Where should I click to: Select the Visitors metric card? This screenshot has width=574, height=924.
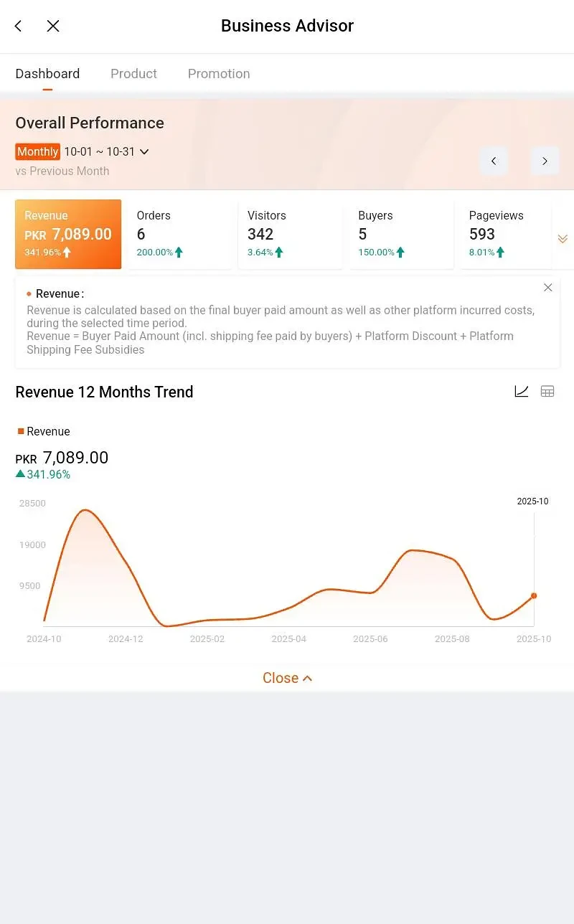(x=291, y=234)
